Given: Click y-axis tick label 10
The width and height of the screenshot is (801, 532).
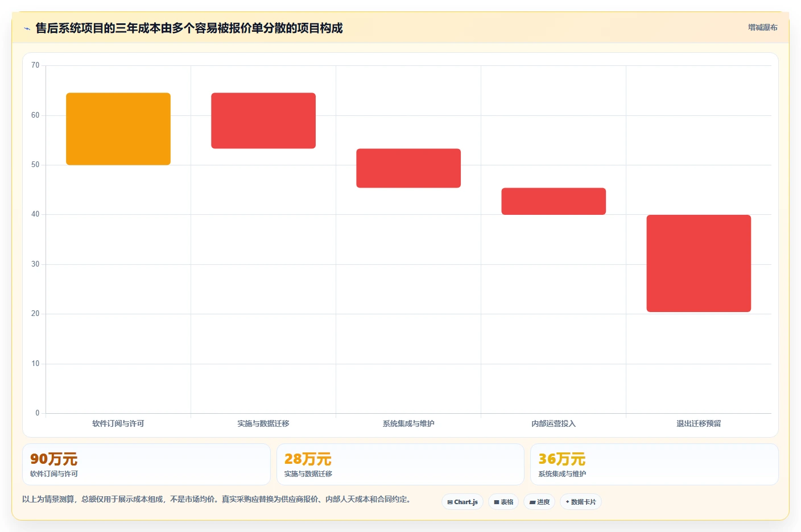Looking at the screenshot, I should (x=35, y=364).
